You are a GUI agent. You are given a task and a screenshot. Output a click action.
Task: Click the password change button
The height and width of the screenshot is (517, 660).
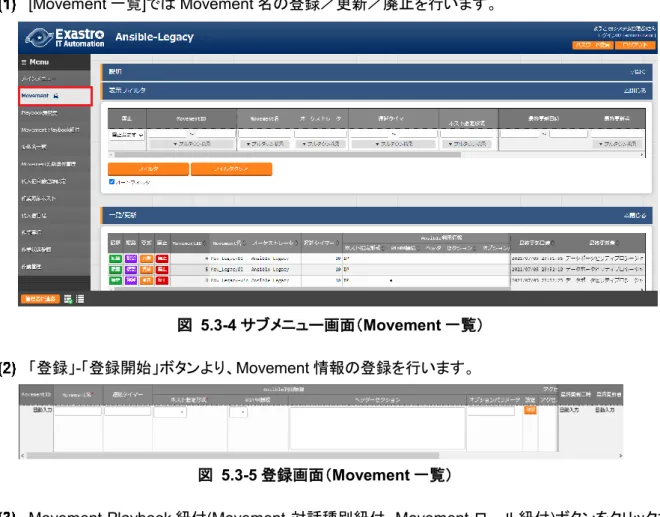(593, 45)
